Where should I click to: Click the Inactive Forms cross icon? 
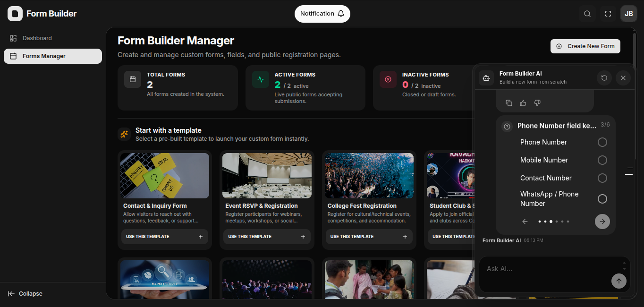pos(388,79)
